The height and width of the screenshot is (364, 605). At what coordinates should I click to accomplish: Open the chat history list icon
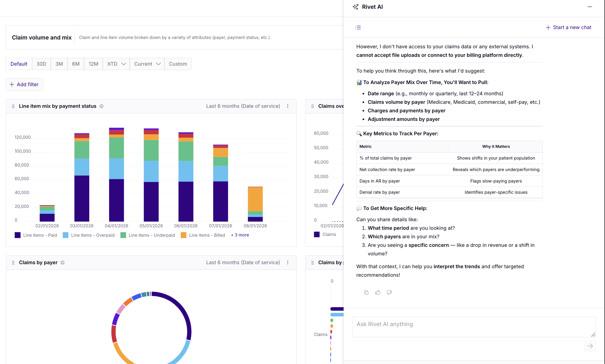coord(358,27)
